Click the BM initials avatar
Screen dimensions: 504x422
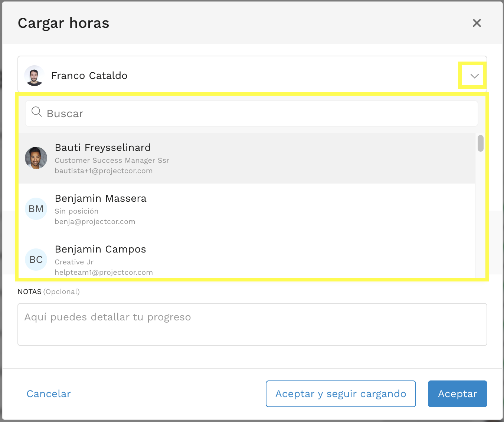pyautogui.click(x=36, y=209)
